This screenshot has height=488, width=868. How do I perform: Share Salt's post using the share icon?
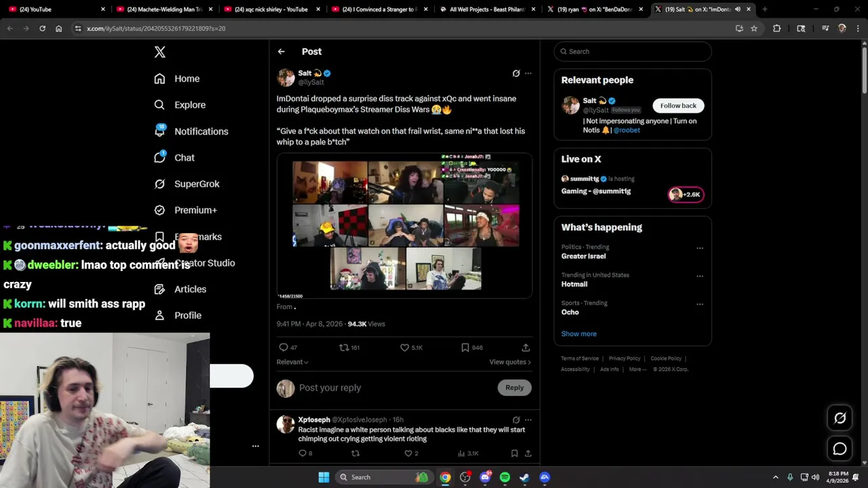pyautogui.click(x=526, y=347)
